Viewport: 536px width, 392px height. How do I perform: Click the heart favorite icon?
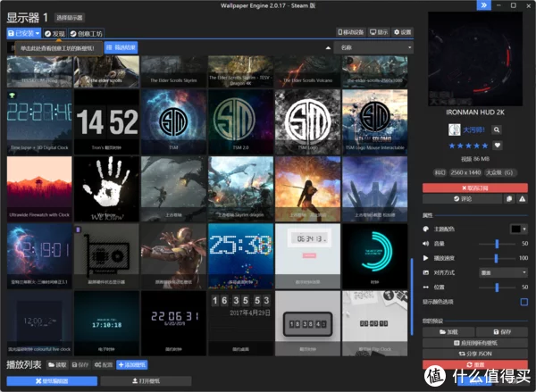click(498, 146)
